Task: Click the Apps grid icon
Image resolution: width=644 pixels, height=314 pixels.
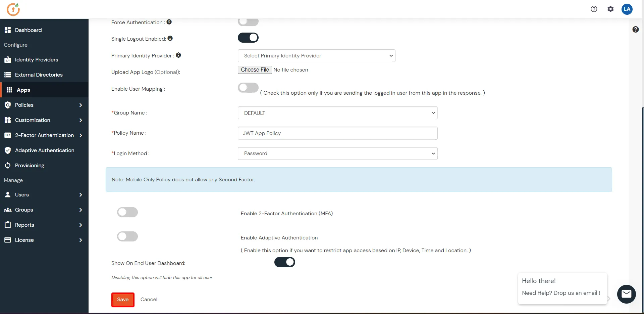Action: pos(9,90)
